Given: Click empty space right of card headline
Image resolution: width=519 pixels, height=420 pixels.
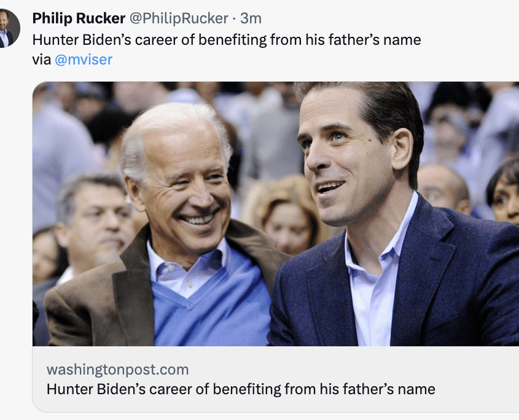Looking at the screenshot, I should click(477, 389).
